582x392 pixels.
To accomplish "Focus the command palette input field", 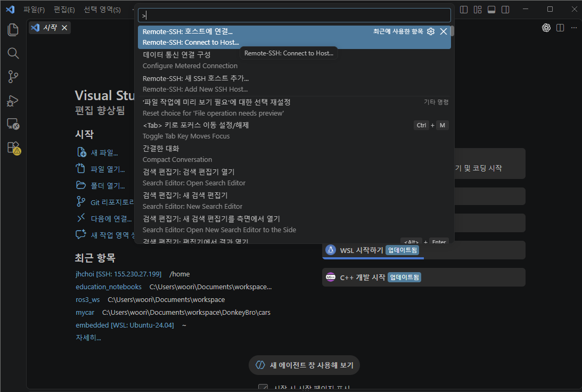I will (294, 15).
